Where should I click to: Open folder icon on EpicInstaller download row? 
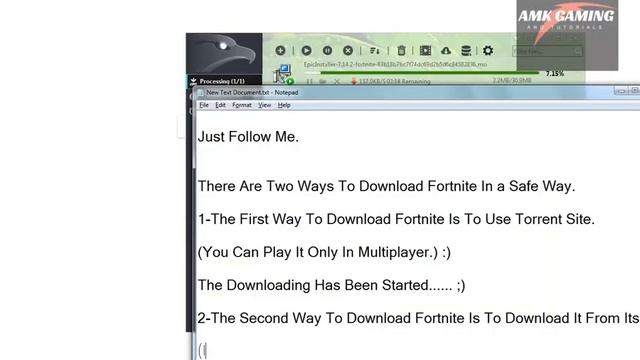click(322, 81)
